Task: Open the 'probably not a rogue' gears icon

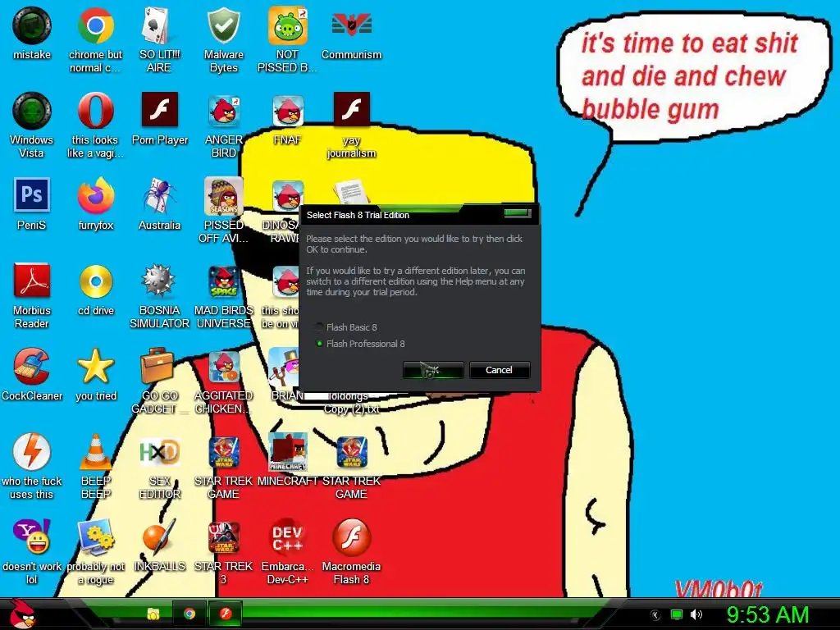Action: click(95, 536)
